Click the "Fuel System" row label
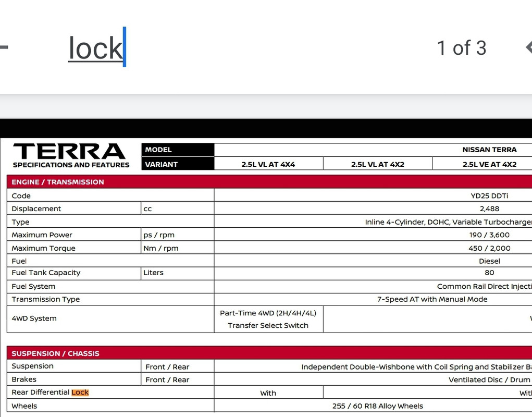 point(33,286)
